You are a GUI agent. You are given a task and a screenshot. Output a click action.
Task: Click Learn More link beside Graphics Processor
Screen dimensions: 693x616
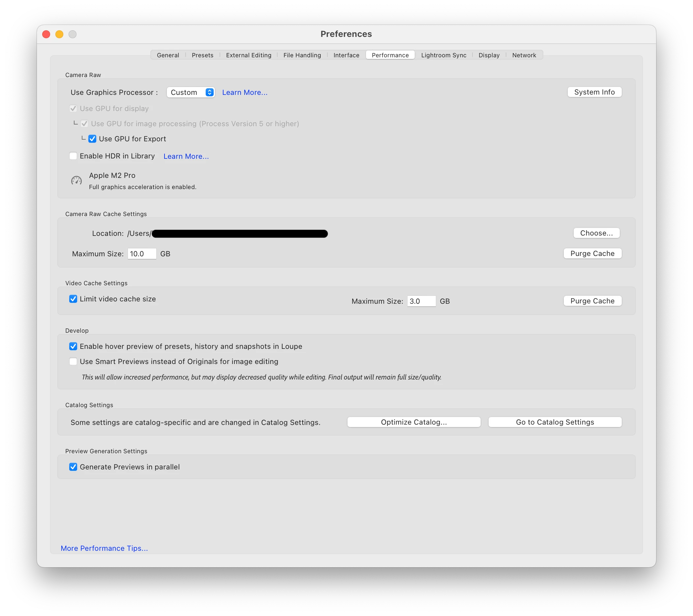click(x=245, y=93)
